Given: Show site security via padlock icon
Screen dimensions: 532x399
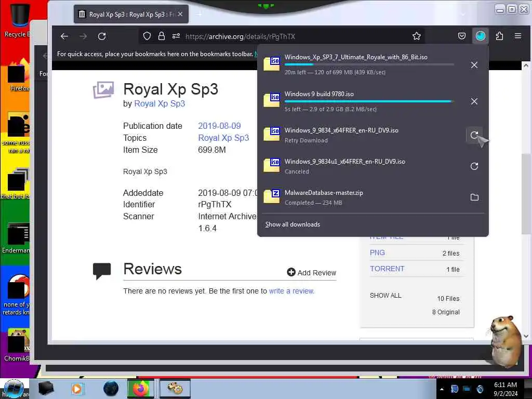Looking at the screenshot, I should (x=162, y=36).
